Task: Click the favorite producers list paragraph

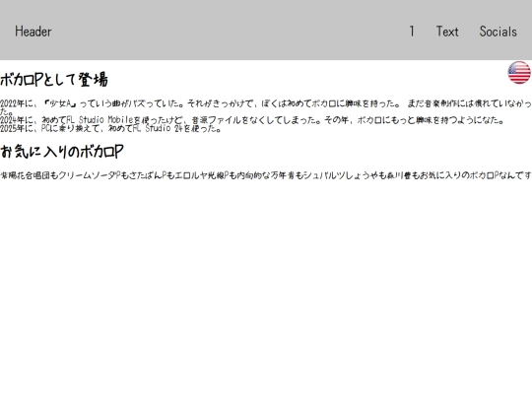Action: click(x=266, y=175)
